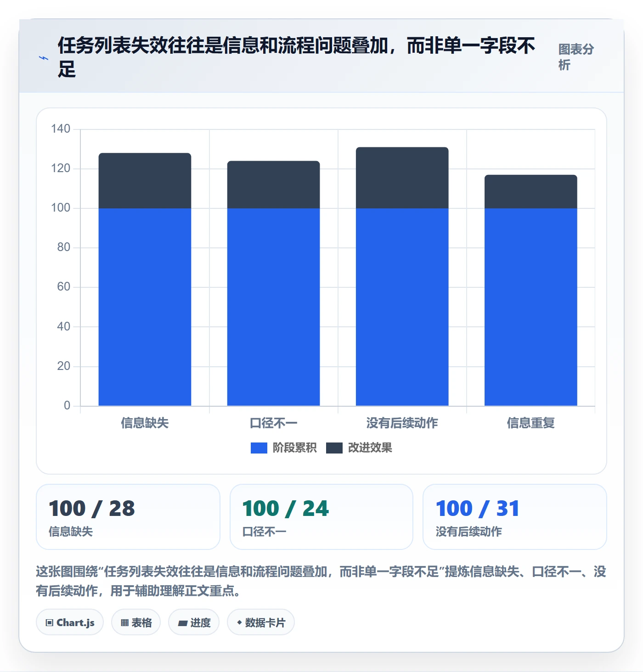This screenshot has width=643, height=672.
Task: Click the dark bar segment for 没有后续动作
Action: pos(402,178)
